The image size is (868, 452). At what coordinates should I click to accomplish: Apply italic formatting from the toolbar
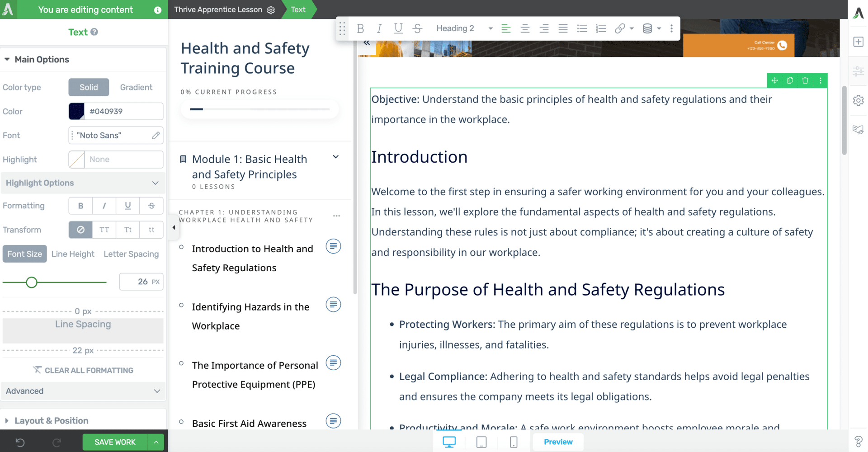click(379, 28)
